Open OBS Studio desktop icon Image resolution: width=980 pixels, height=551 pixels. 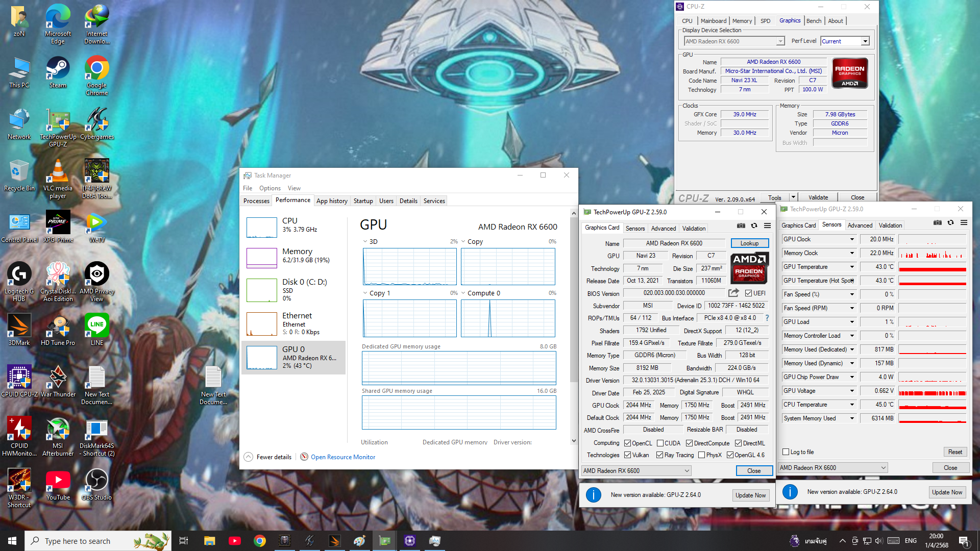[96, 485]
